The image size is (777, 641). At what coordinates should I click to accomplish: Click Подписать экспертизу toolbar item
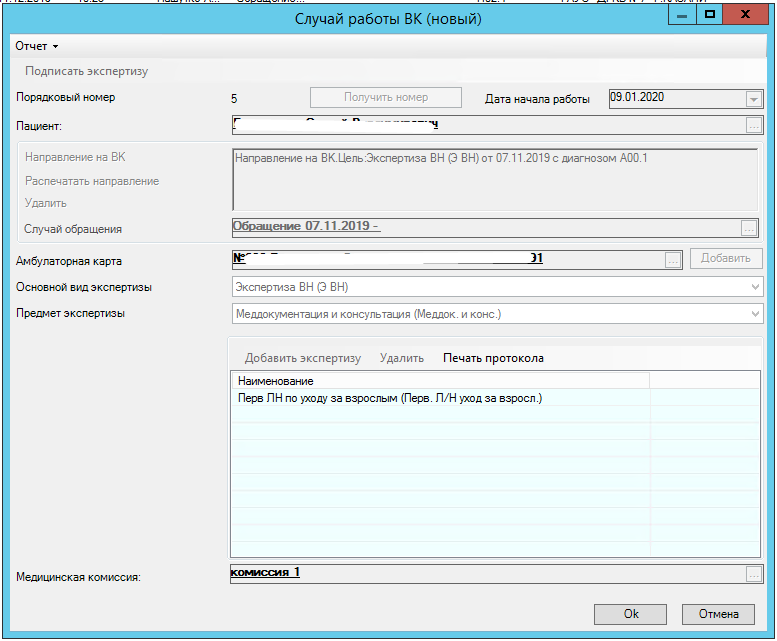(87, 72)
